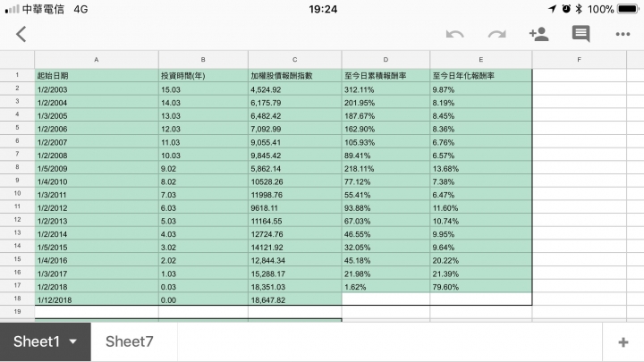644x362 pixels.
Task: Select row 10 header
Action: coord(17,193)
